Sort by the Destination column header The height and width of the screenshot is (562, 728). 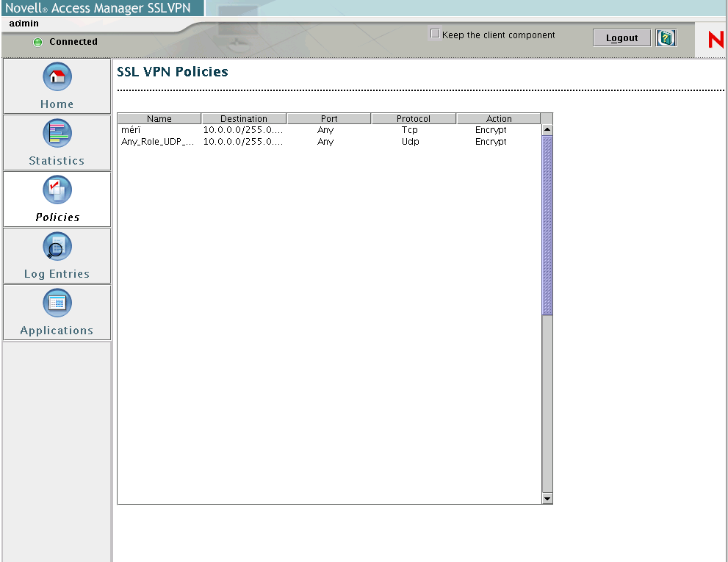tap(244, 118)
